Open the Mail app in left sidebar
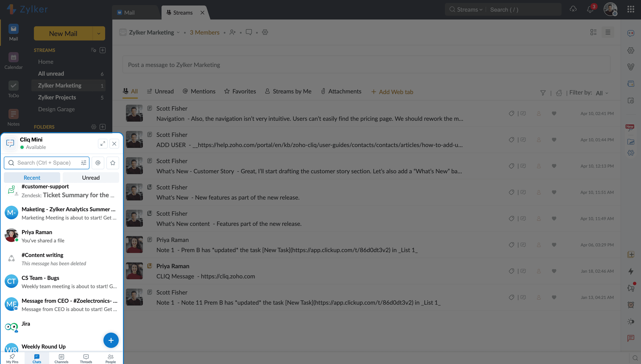Screen dimensions: 641x364 (x=14, y=32)
